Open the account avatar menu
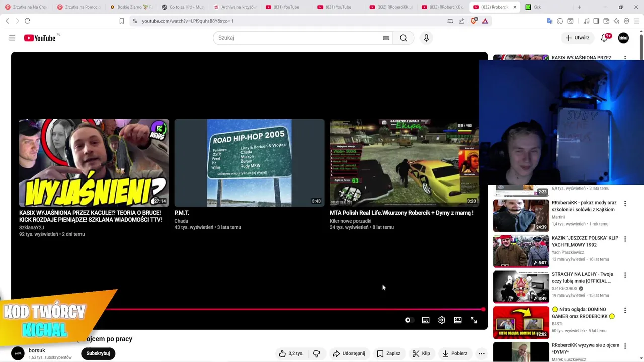 [623, 38]
